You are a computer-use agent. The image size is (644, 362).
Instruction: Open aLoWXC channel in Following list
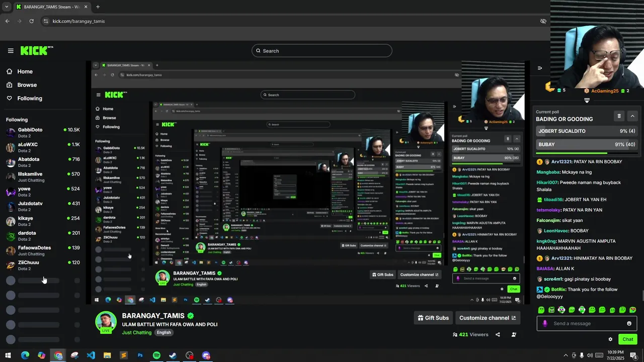[x=43, y=147]
